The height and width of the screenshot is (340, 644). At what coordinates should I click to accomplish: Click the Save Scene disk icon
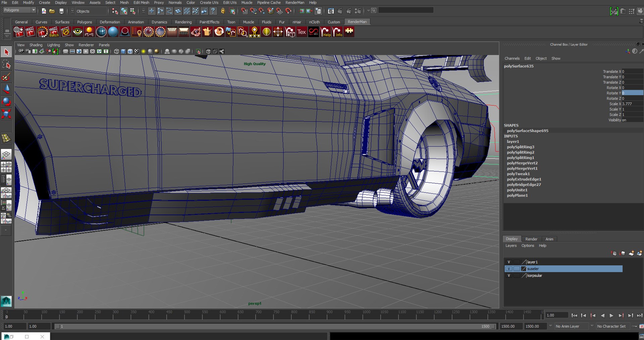(x=61, y=11)
